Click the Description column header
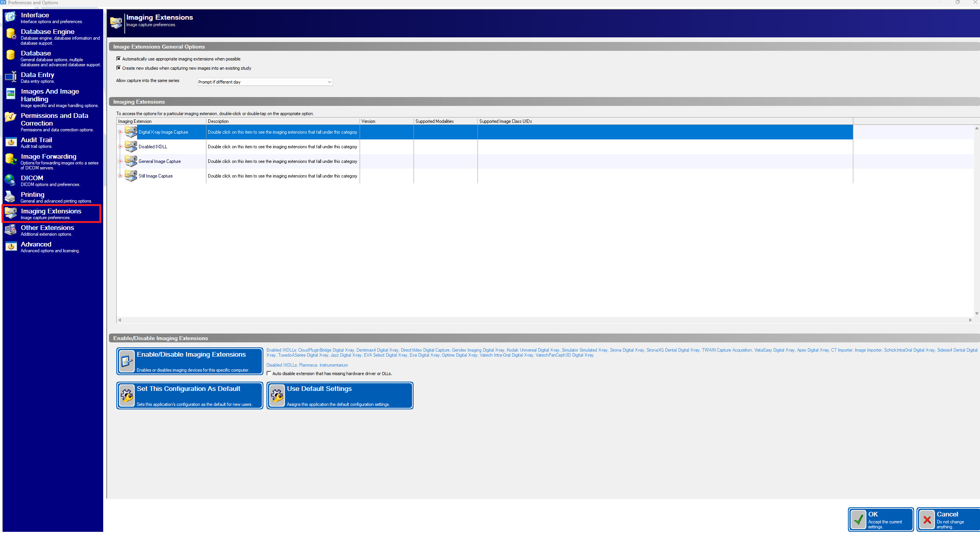Viewport: 980px width, 533px height. pyautogui.click(x=283, y=121)
